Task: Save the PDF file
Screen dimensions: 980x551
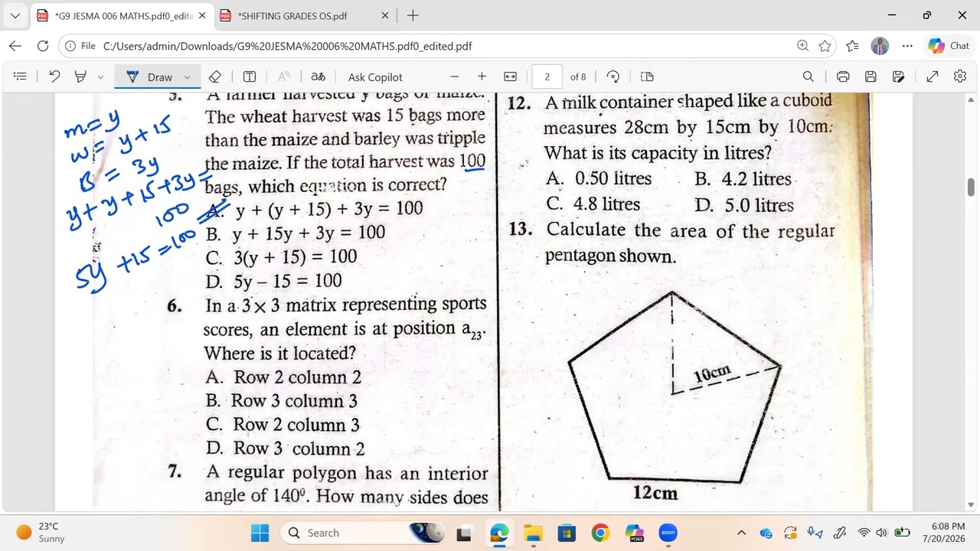Action: [871, 77]
